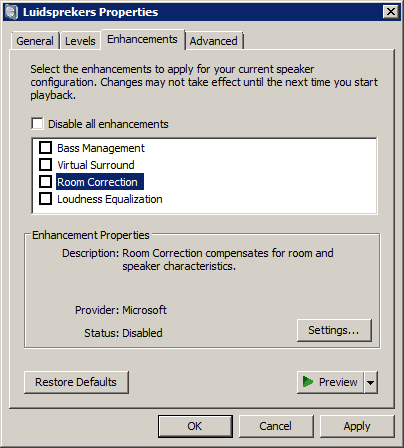404x448 pixels.
Task: Enable the Bass Management checkbox
Action: pyautogui.click(x=45, y=148)
